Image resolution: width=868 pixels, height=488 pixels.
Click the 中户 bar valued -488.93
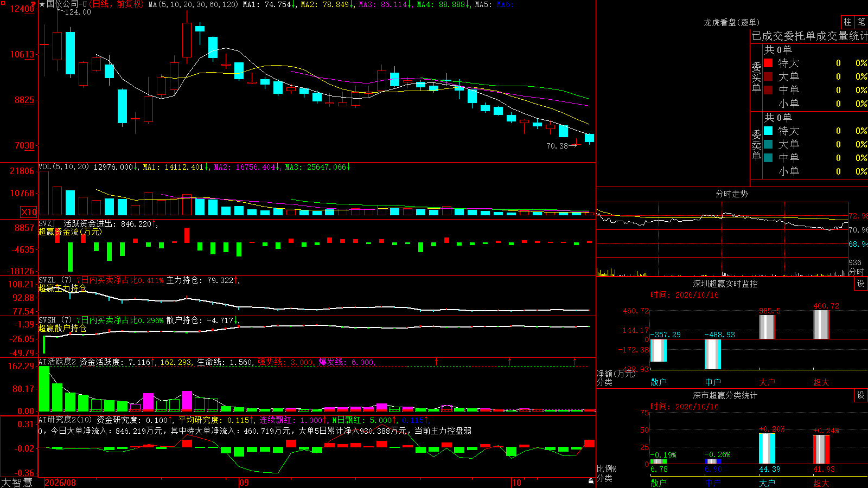point(713,354)
